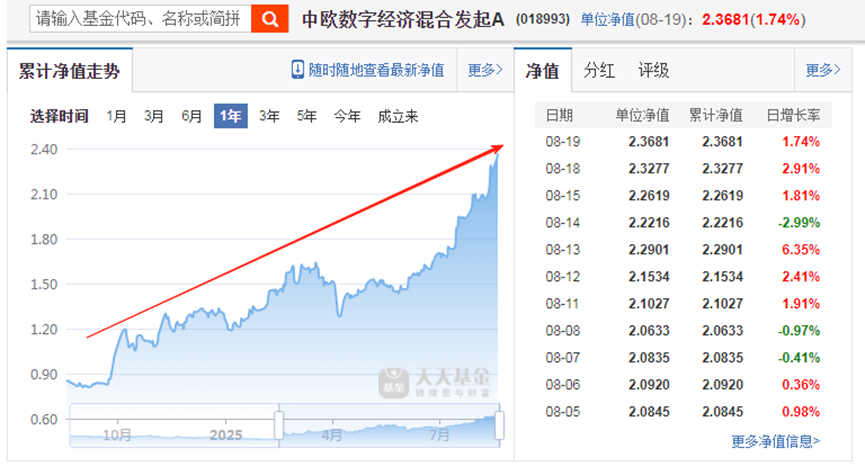
Task: Click the 日增长率 column header
Action: coord(793,115)
